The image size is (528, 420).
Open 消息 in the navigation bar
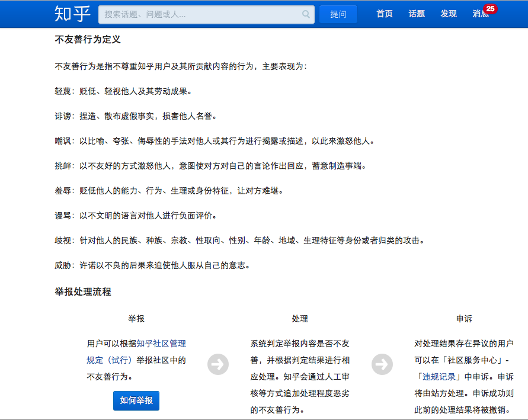(x=480, y=14)
